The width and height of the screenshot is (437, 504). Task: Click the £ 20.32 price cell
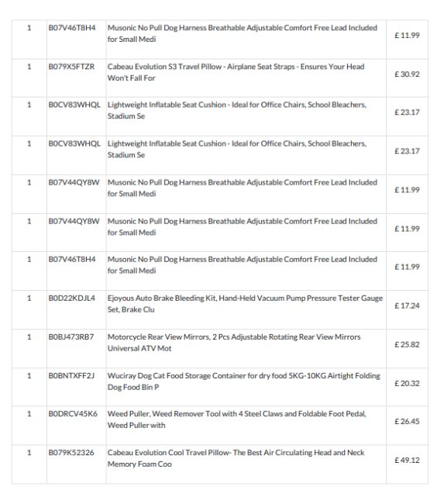[407, 384]
